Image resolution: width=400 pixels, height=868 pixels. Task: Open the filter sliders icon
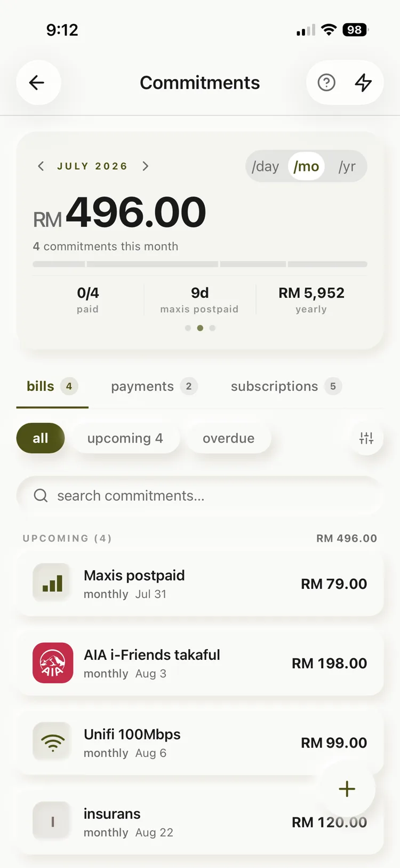click(366, 438)
